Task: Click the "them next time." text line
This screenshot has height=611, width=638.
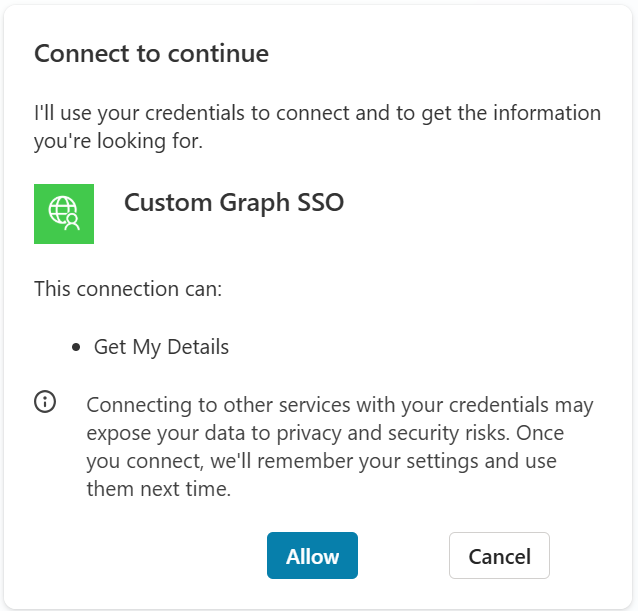Action: (159, 490)
